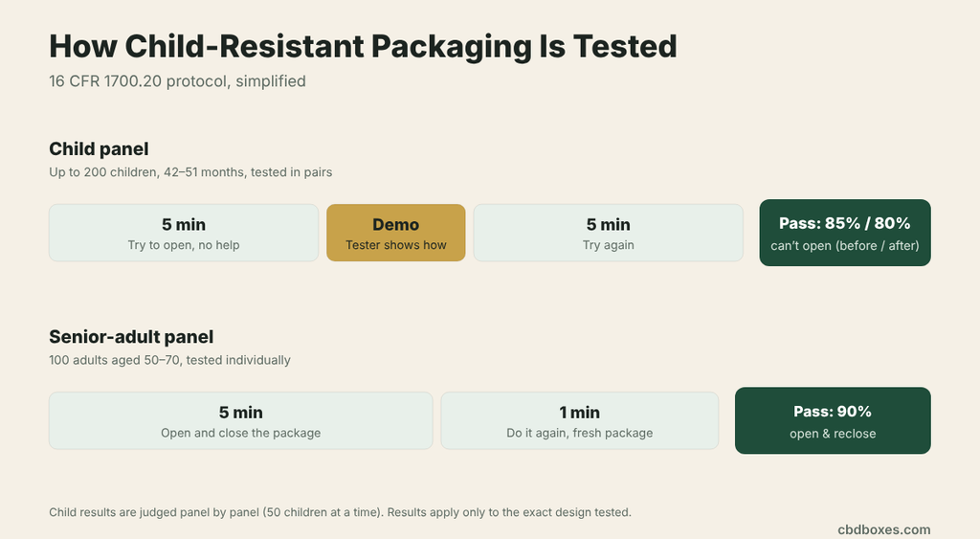
Task: Click the 'Child panel' heading
Action: coord(99,148)
